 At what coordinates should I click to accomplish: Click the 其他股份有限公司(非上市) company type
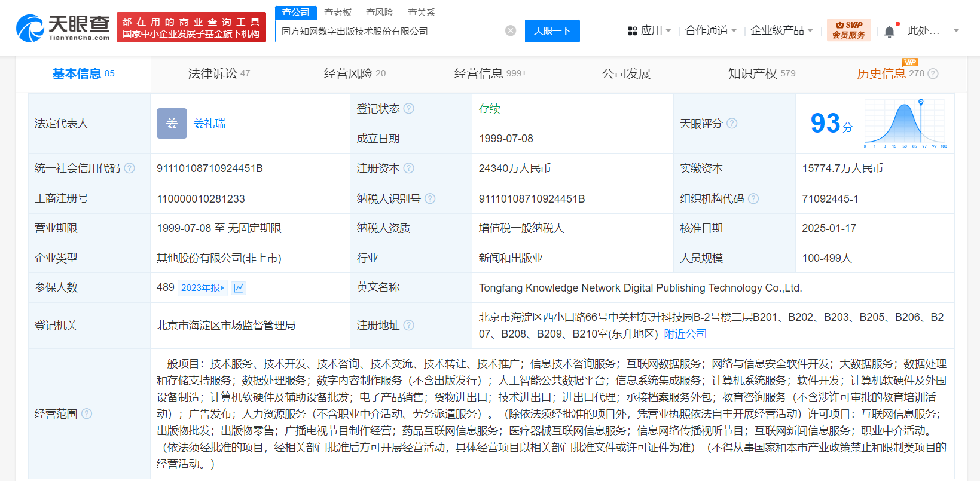[x=219, y=258]
